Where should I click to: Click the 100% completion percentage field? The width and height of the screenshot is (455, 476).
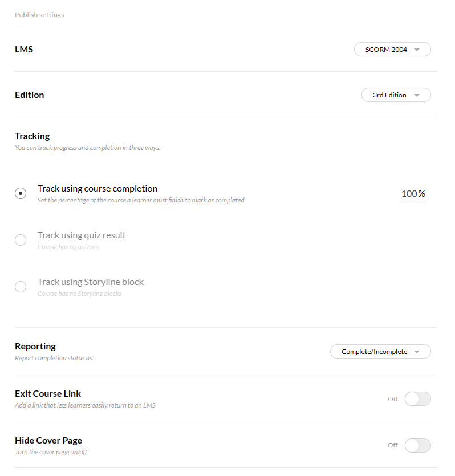[412, 194]
